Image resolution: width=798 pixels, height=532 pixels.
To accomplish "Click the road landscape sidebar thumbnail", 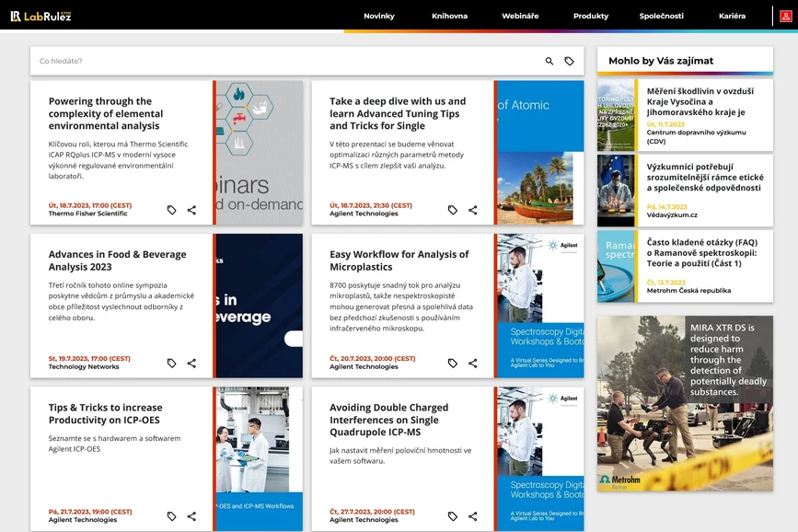I will (616, 115).
